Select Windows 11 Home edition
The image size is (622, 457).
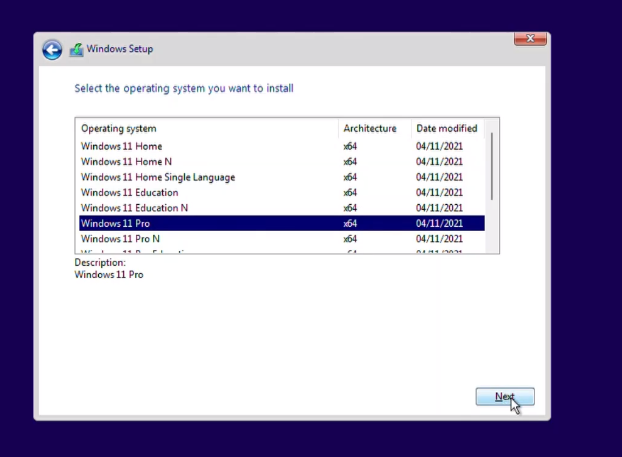[x=121, y=146]
